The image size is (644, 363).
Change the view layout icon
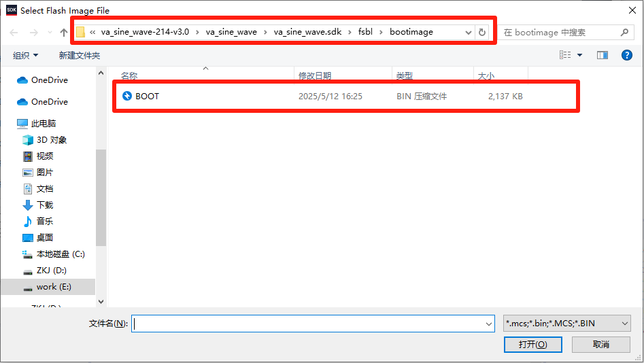click(x=565, y=55)
